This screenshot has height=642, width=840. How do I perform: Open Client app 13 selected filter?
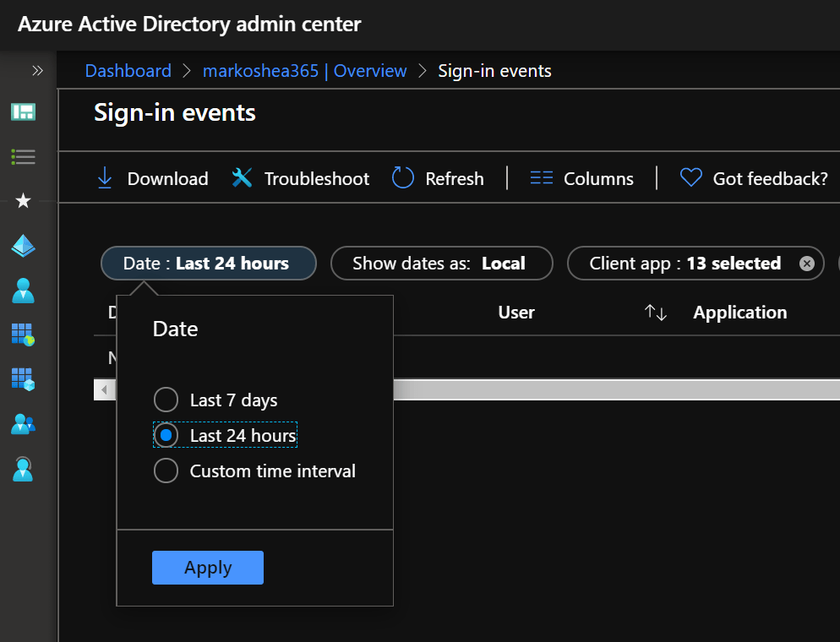[685, 264]
